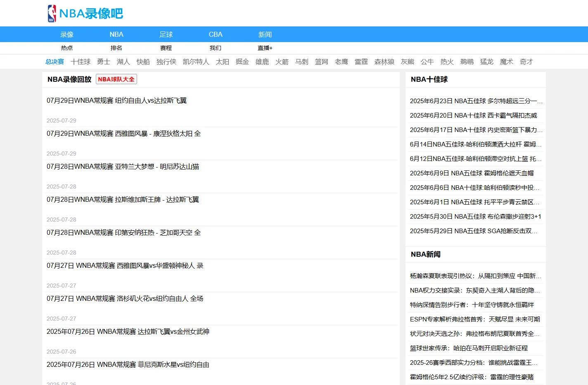This screenshot has height=385, width=588.
Task: Read news 杨瀚森夏联表现引热议
Action: pyautogui.click(x=476, y=276)
